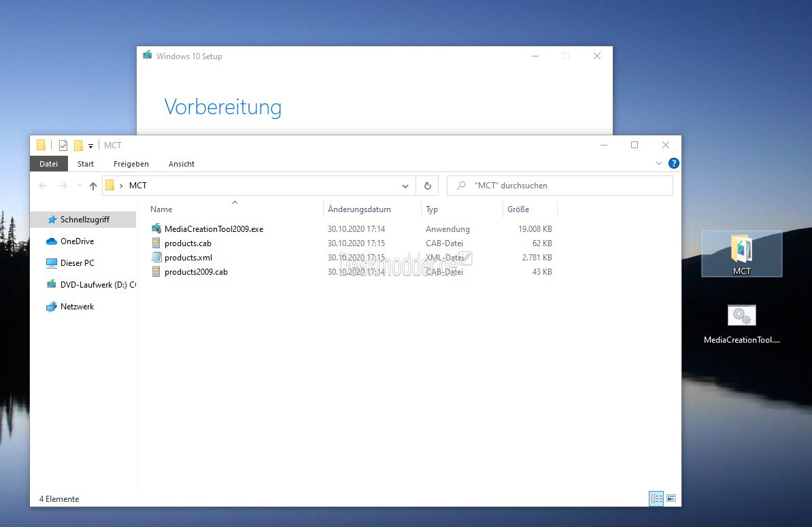
Task: Switch to details view layout icon
Action: [656, 498]
